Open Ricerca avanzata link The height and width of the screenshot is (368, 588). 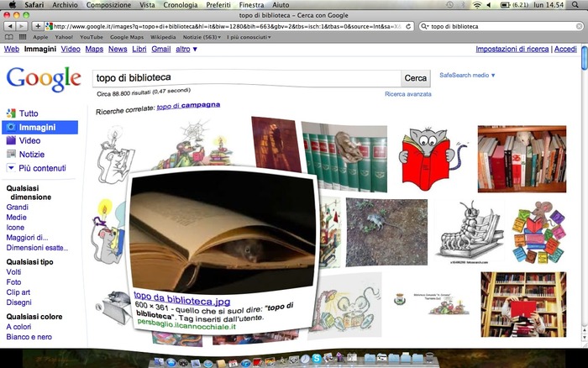pos(408,94)
